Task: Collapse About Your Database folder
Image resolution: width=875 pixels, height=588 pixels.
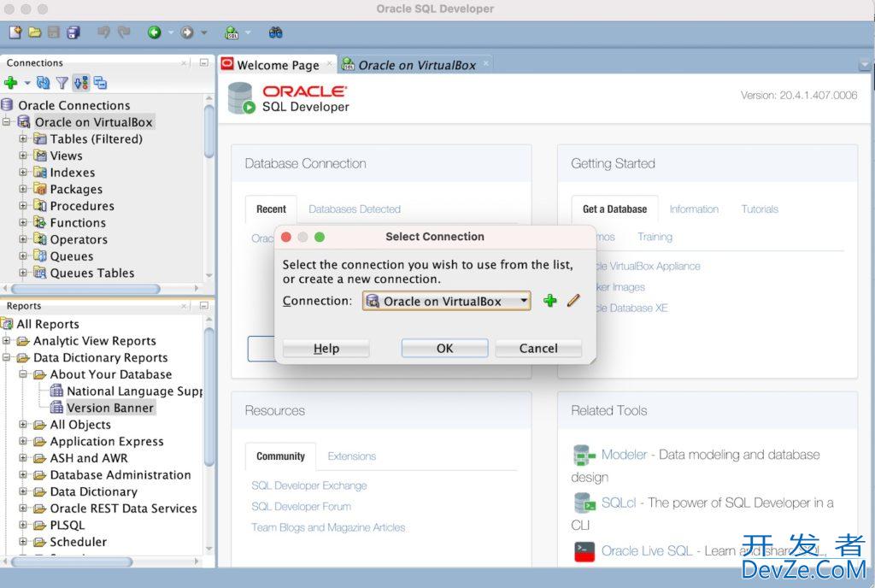Action: click(x=23, y=374)
